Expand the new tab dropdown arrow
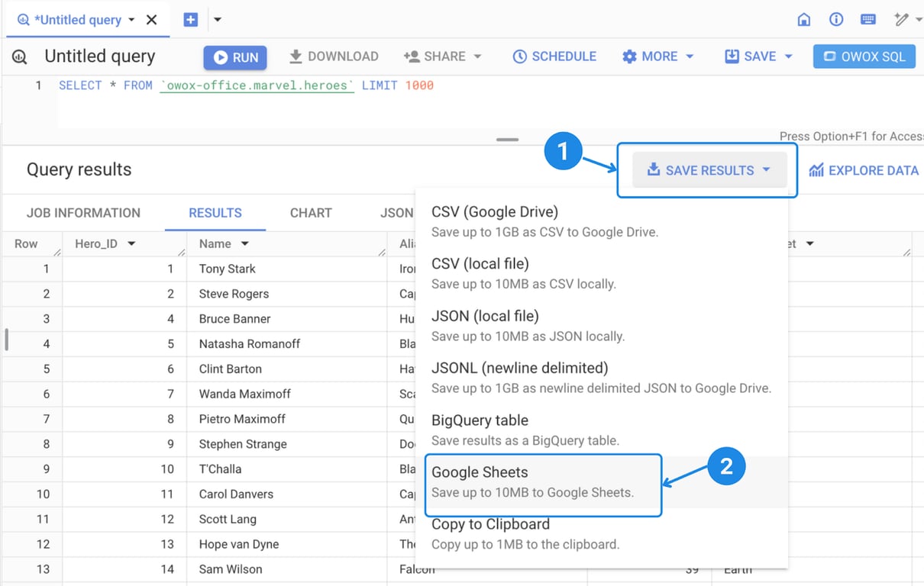Viewport: 924px width, 586px height. pos(218,20)
